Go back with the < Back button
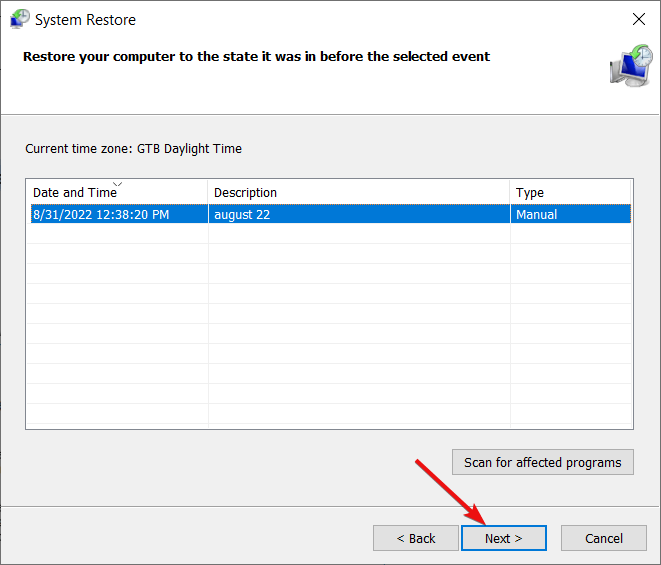Viewport: 661px width, 565px height. pos(416,538)
